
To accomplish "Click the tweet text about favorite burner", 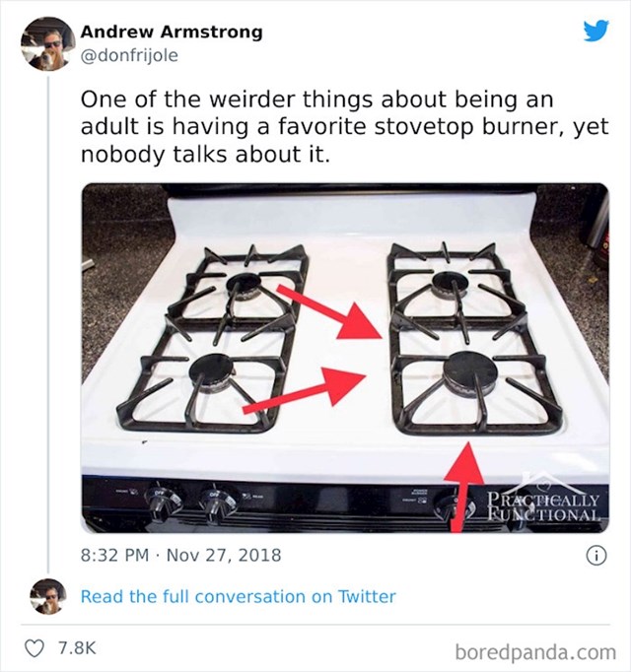I will 345,127.
